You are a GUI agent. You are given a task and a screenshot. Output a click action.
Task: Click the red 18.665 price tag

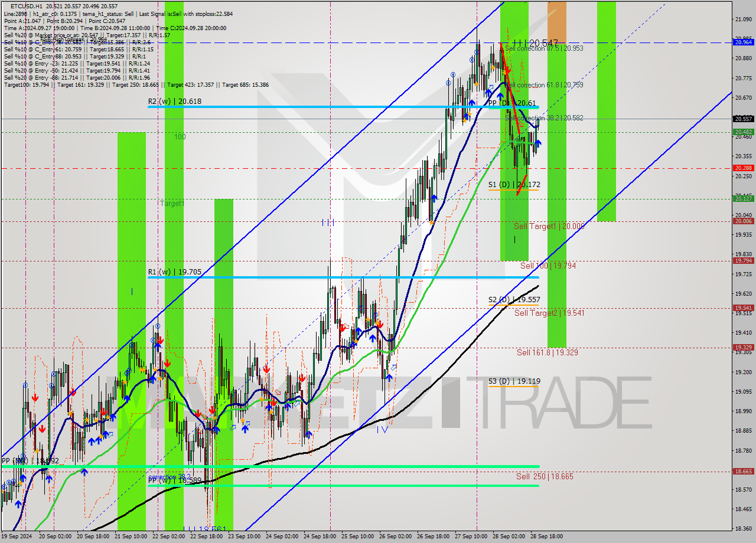[743, 471]
